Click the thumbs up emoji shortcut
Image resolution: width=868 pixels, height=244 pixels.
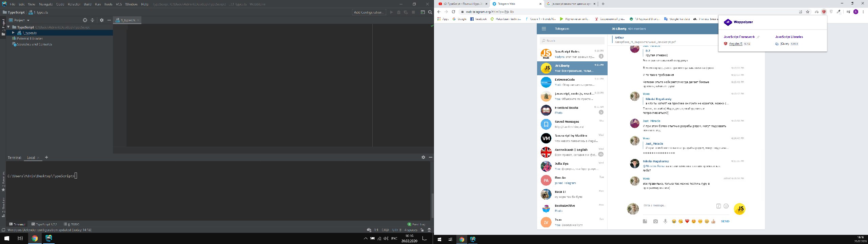(x=713, y=221)
